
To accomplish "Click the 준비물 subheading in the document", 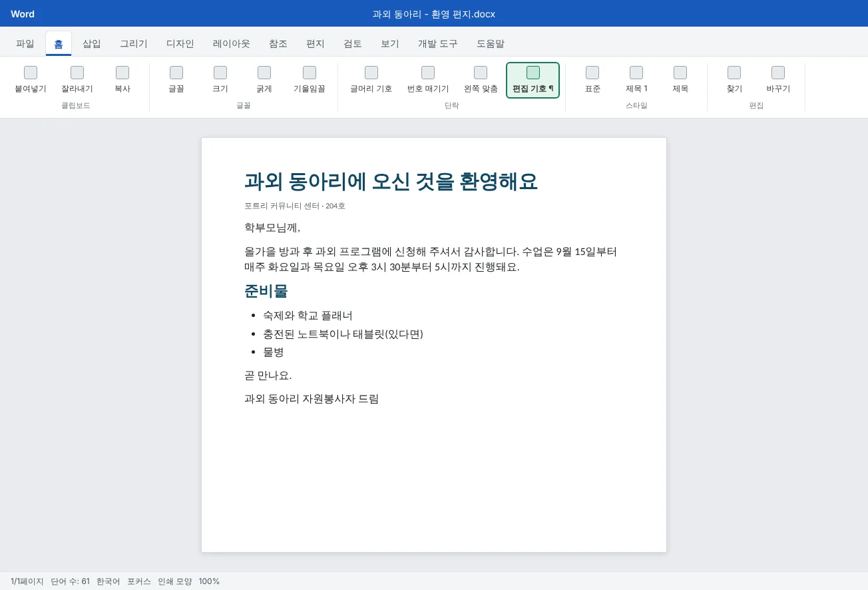I will 266,291.
